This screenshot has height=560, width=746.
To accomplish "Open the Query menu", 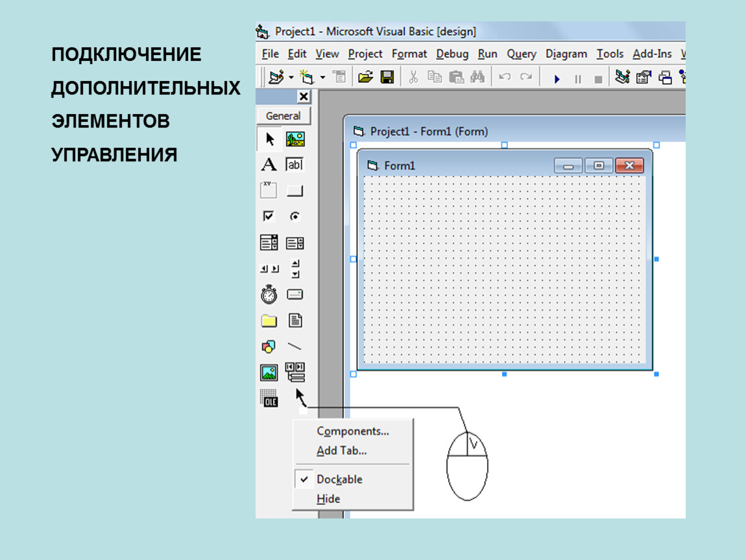I will pos(522,54).
